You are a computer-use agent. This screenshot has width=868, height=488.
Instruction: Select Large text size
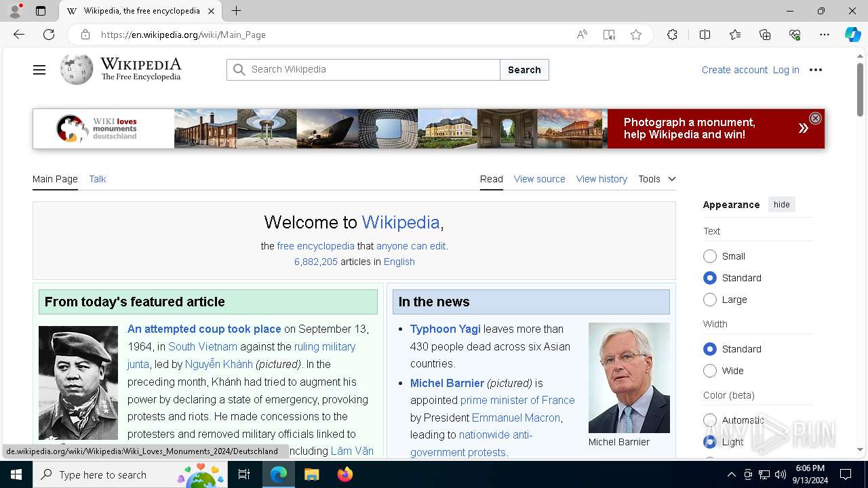point(710,300)
